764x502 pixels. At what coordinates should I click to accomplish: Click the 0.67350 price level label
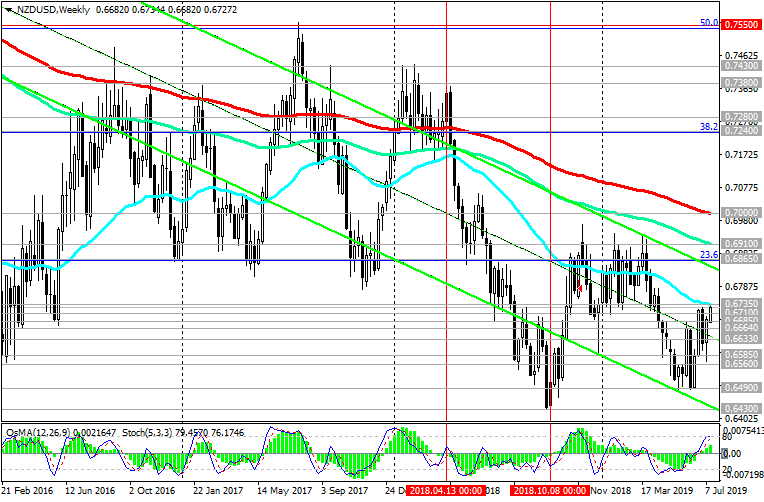pos(742,303)
